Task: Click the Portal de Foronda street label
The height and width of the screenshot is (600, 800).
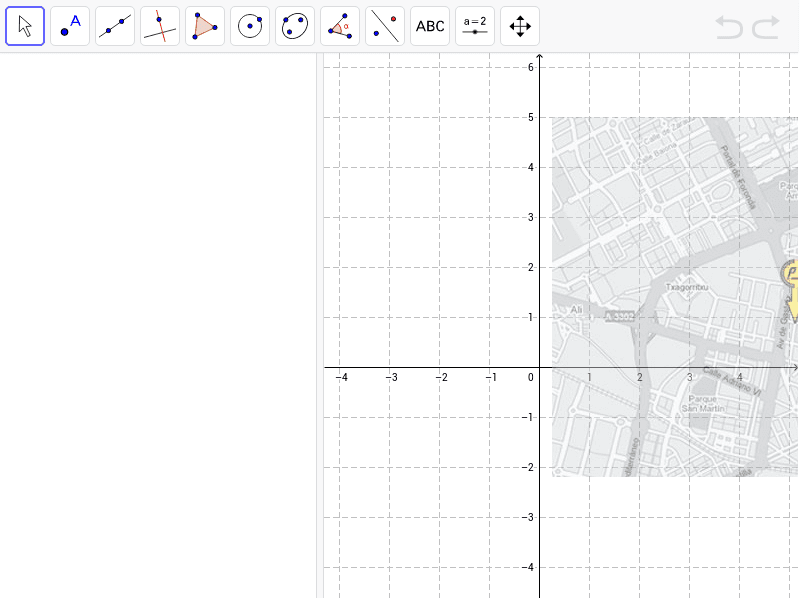Action: [x=738, y=177]
